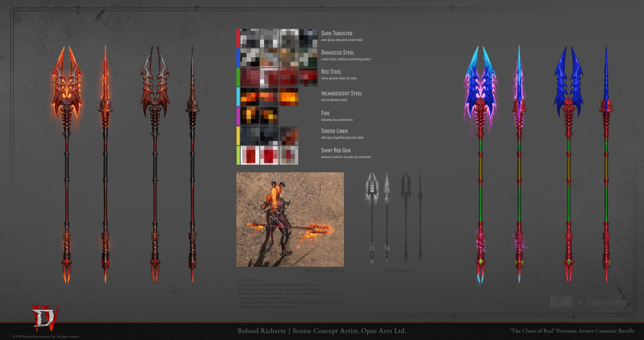
Task: Click the Diablo IV logo
Action: (45, 317)
